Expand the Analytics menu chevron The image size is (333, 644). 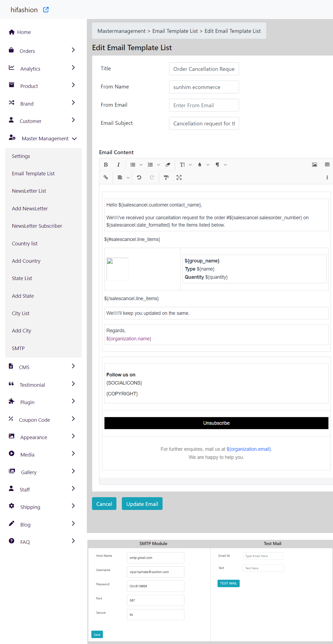tap(73, 68)
